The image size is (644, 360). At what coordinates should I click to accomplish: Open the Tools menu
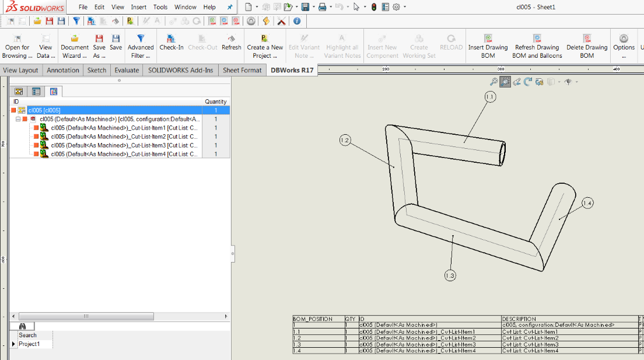160,7
